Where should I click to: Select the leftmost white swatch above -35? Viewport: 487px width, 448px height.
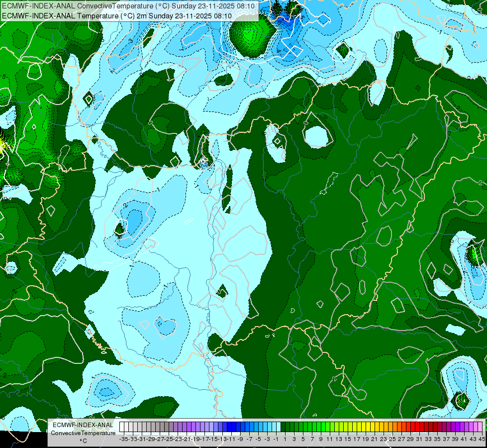(122, 427)
